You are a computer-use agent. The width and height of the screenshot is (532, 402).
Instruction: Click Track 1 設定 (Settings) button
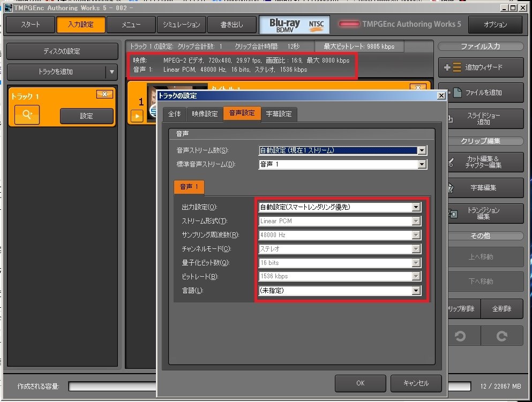tap(86, 116)
